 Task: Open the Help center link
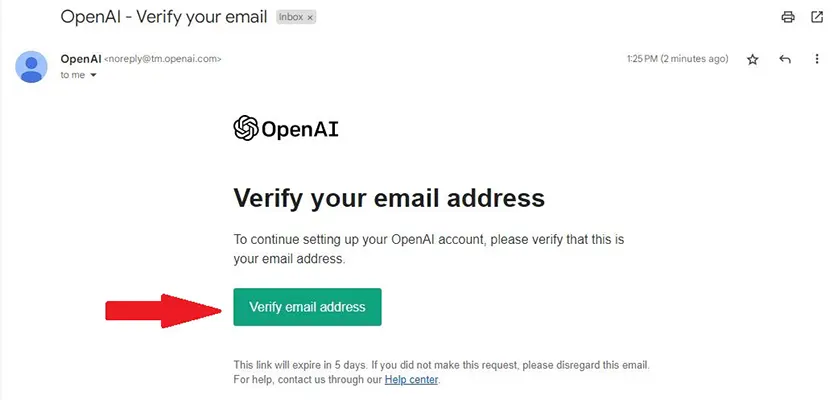[x=411, y=380]
